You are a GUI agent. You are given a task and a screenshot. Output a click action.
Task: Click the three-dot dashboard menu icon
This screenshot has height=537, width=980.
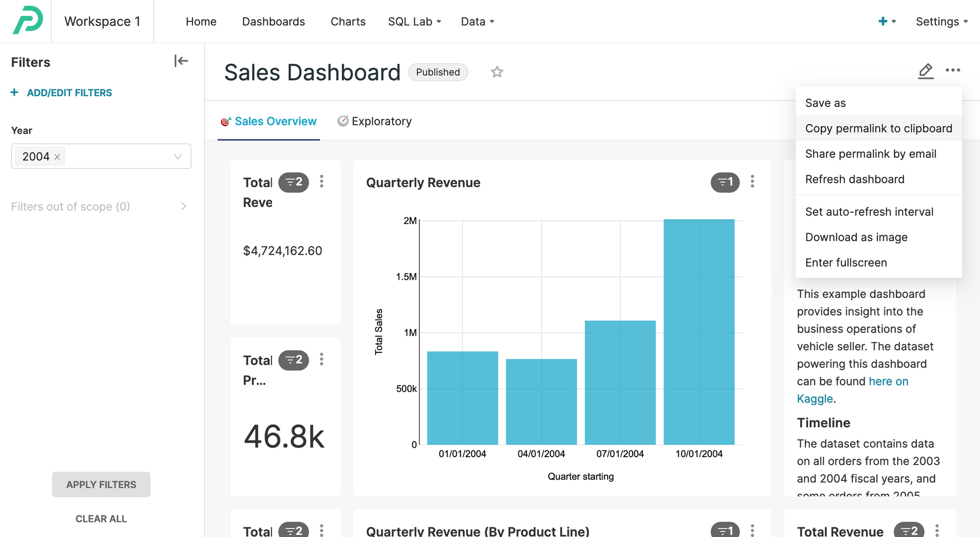[x=953, y=70]
